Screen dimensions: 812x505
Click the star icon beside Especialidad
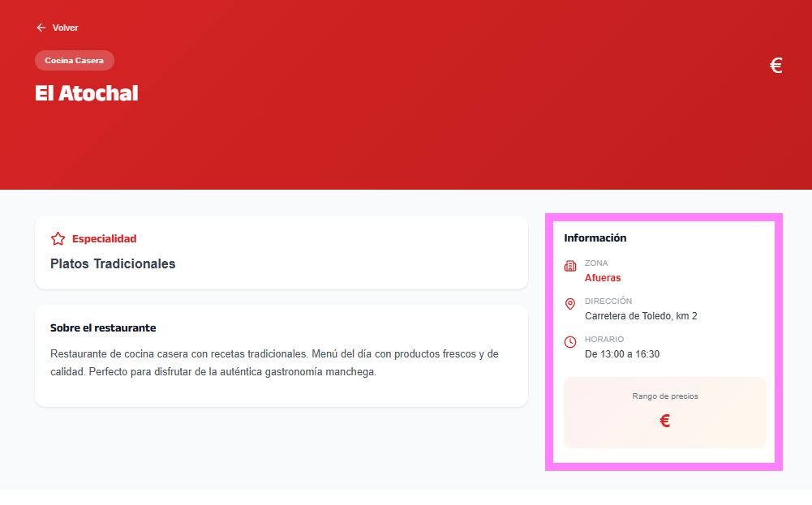coord(58,239)
